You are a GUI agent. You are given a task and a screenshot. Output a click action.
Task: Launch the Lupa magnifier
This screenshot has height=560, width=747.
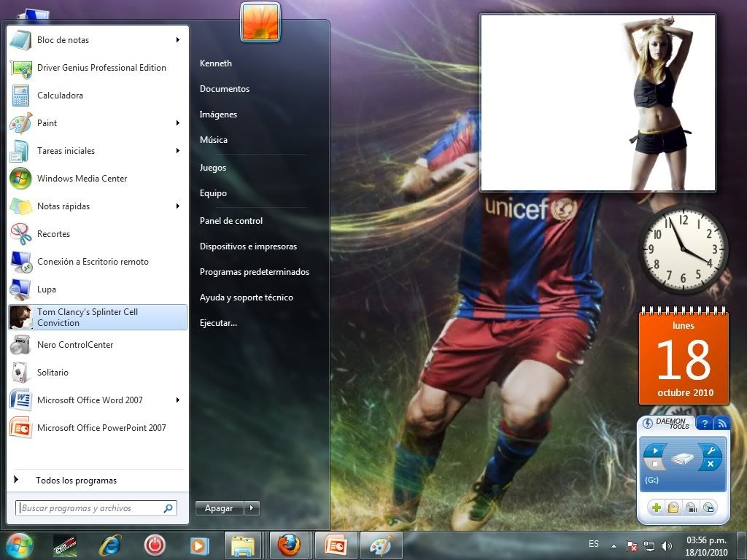(x=98, y=289)
